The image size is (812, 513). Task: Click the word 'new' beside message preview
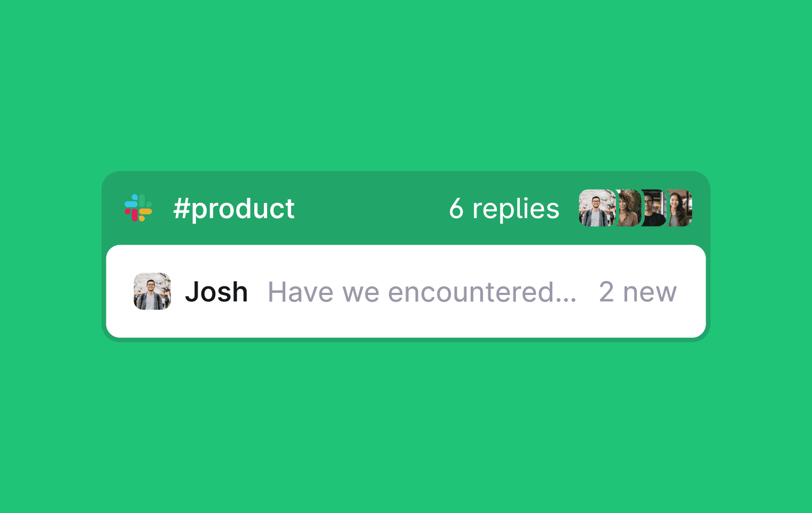[x=650, y=294]
